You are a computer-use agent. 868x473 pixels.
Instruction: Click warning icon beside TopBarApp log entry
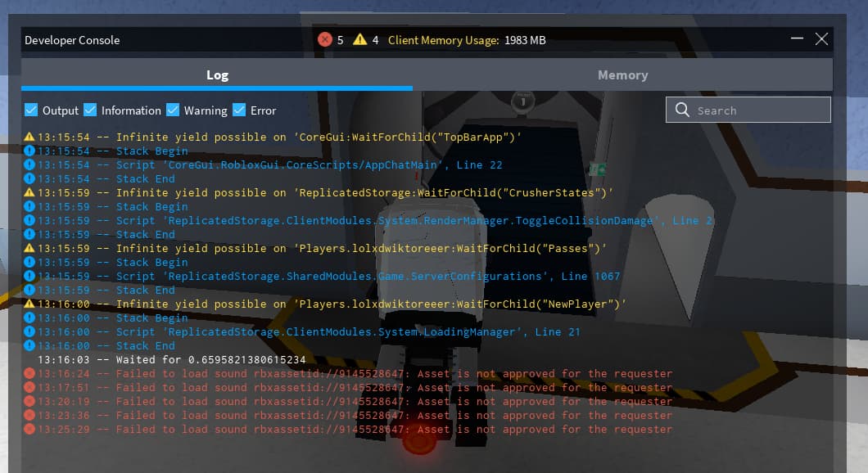click(29, 137)
